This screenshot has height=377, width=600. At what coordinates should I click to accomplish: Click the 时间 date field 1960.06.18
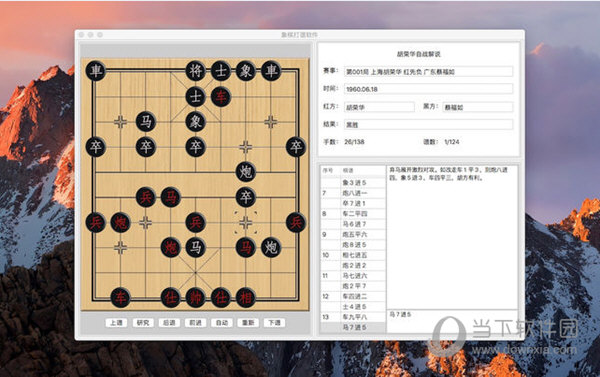coord(428,89)
